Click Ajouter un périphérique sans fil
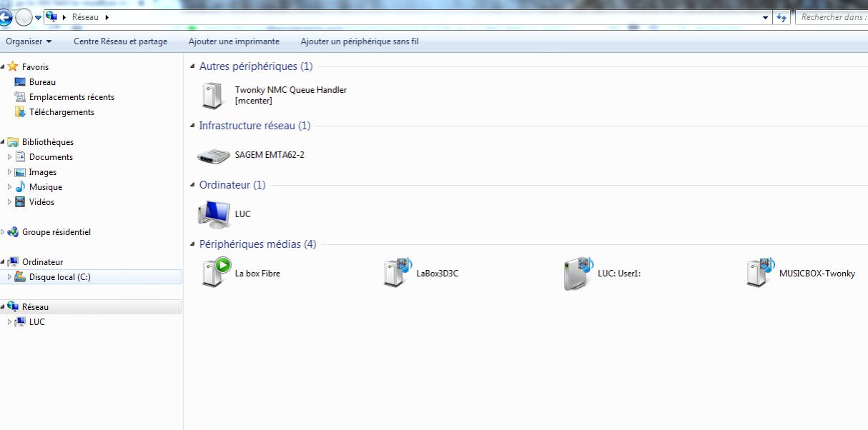The width and height of the screenshot is (868, 430). [x=360, y=41]
